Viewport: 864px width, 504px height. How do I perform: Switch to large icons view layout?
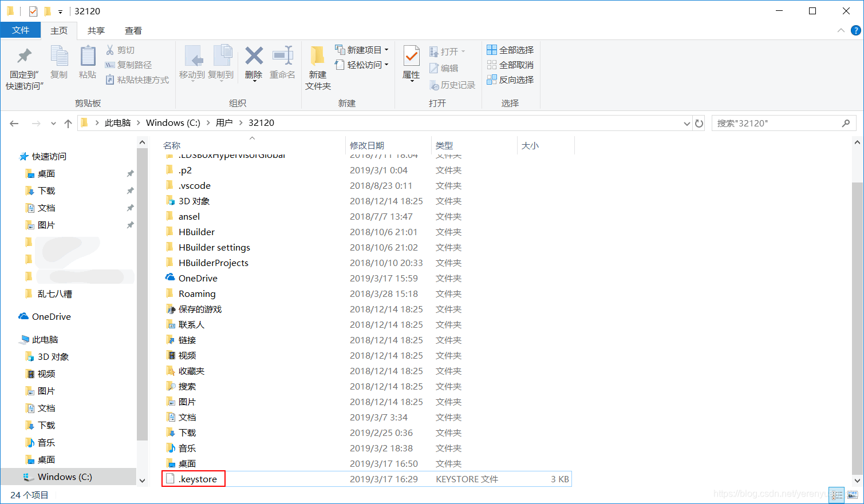tap(852, 495)
